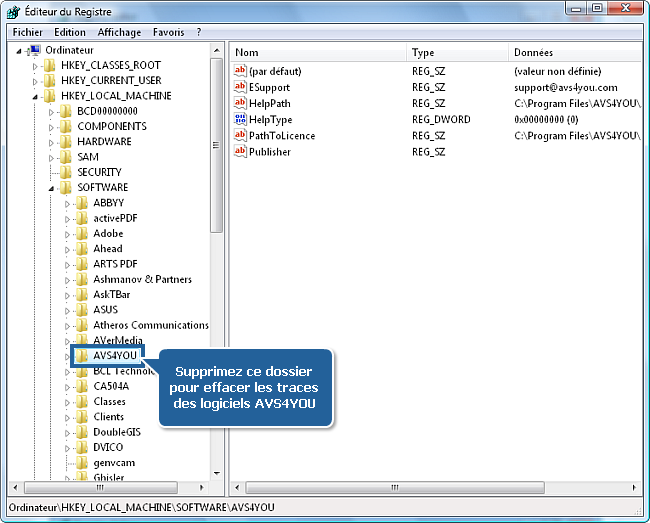This screenshot has height=523, width=650.
Task: Click the 0x00000000 (0) data value
Action: [546, 119]
